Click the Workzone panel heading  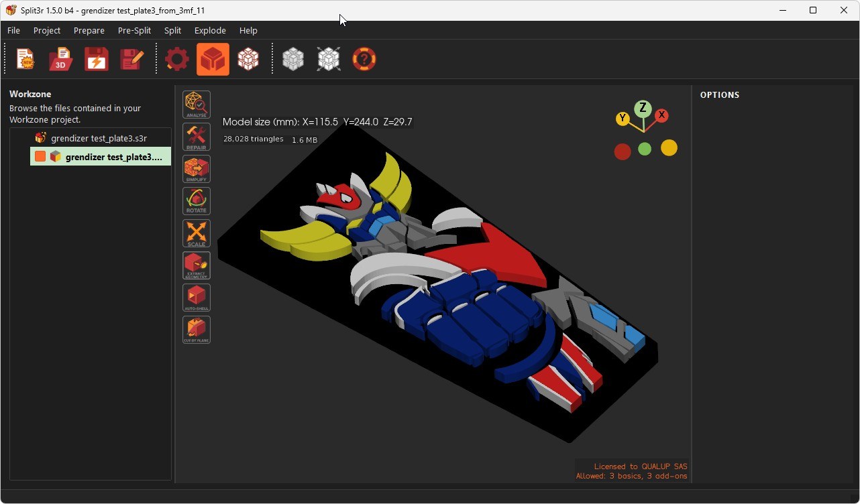pos(30,94)
